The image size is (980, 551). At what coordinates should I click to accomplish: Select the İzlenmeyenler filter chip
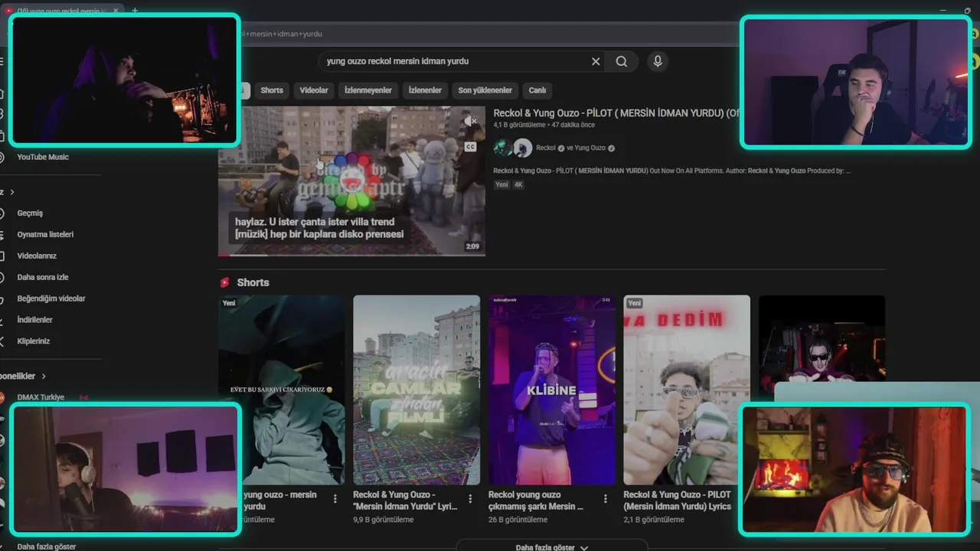pyautogui.click(x=368, y=90)
